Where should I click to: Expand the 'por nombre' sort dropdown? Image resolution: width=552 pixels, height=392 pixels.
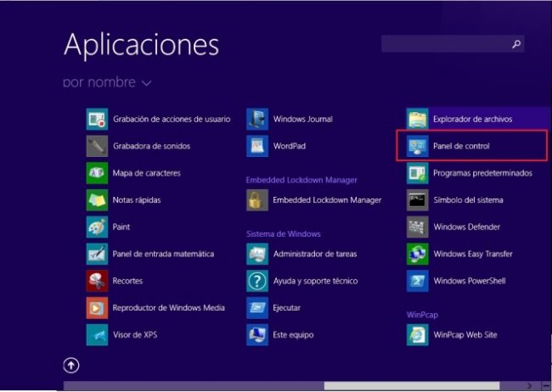click(107, 82)
